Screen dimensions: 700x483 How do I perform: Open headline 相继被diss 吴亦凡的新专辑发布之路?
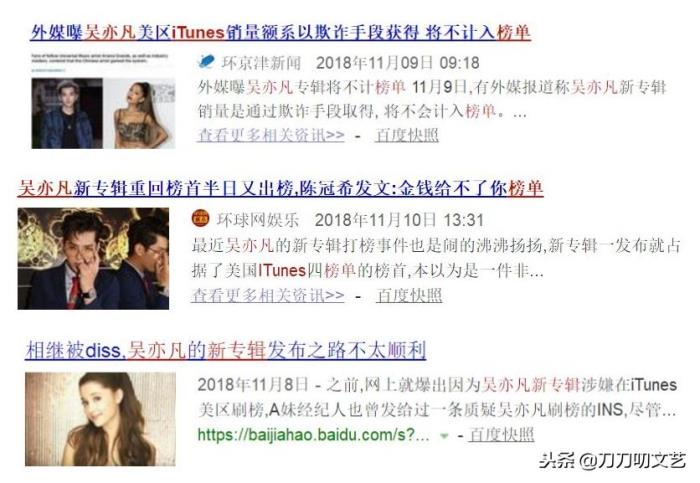[226, 350]
